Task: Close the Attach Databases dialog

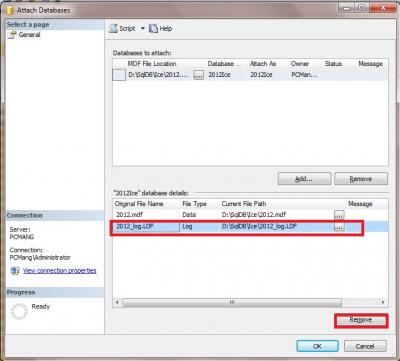Action: tap(384, 8)
